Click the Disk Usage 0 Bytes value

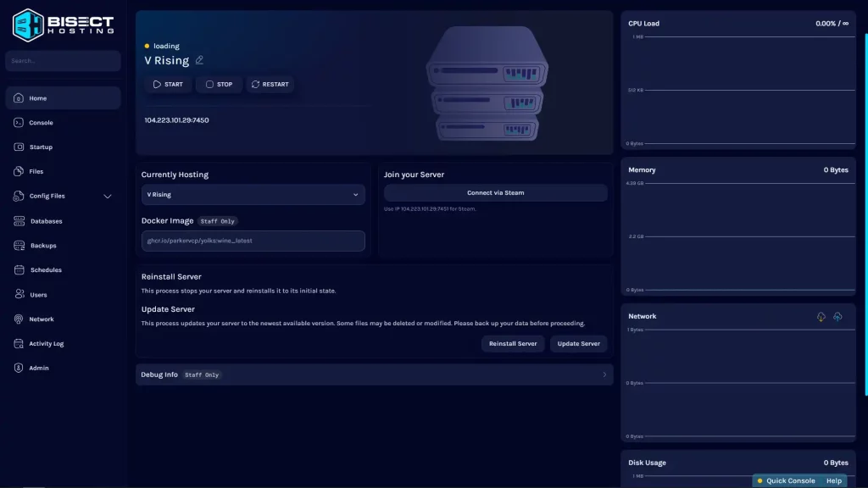835,463
